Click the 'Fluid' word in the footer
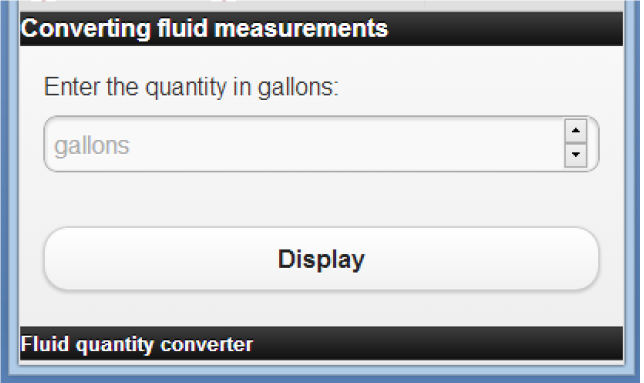The image size is (644, 383). [45, 344]
